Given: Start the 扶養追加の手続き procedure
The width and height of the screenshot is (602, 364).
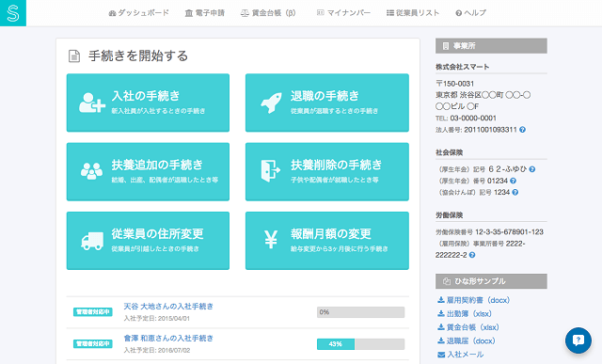Looking at the screenshot, I should pos(148,171).
